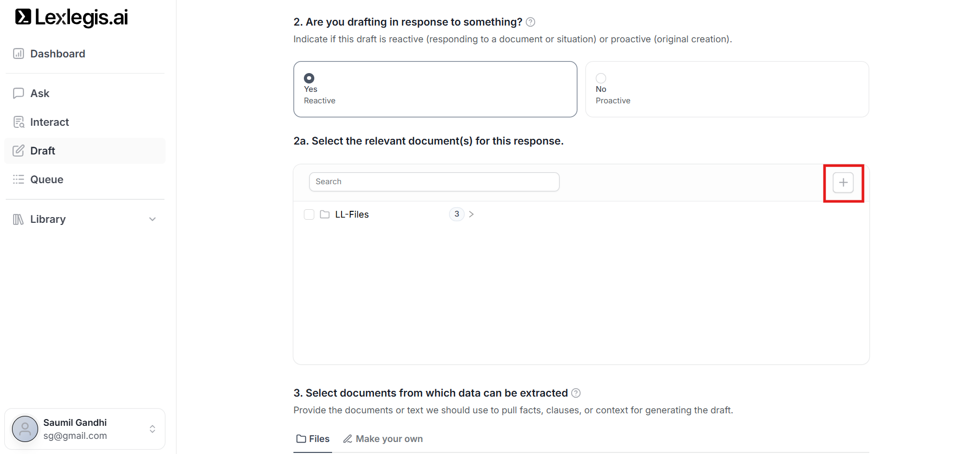Click Saumil Gandhi's profile avatar
Screen dimensions: 980x454
pyautogui.click(x=25, y=429)
